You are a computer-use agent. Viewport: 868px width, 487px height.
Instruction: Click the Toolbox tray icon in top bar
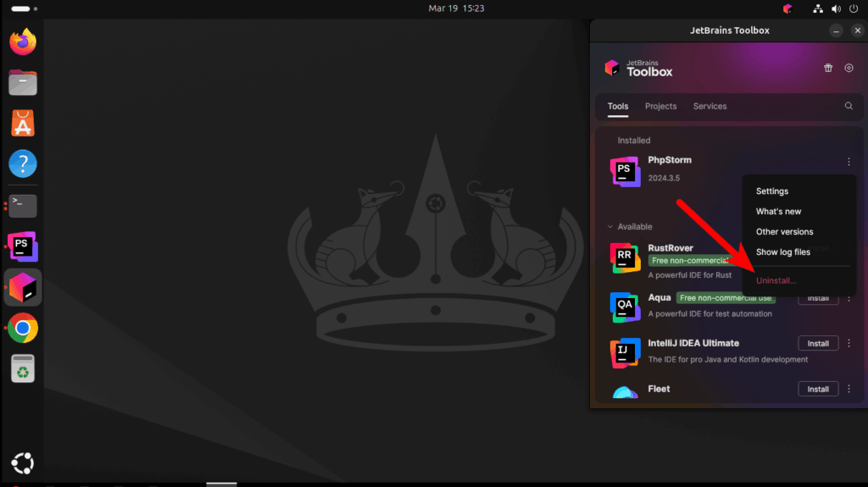[x=787, y=8]
